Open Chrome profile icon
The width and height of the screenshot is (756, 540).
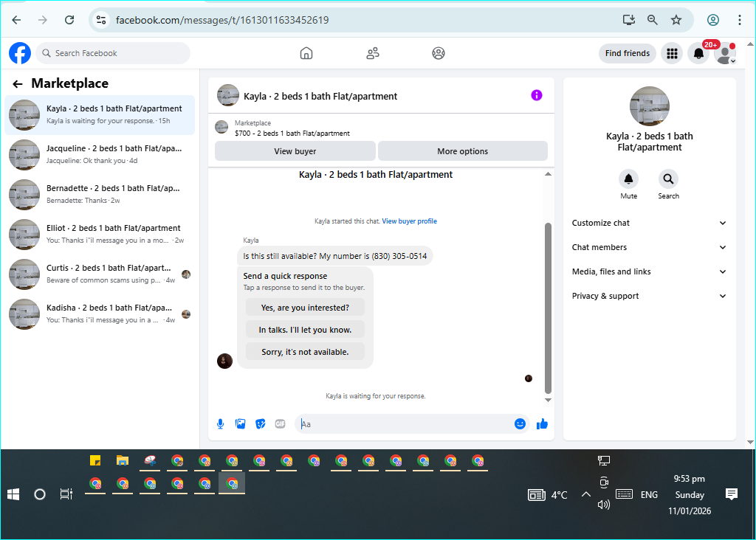(x=713, y=20)
